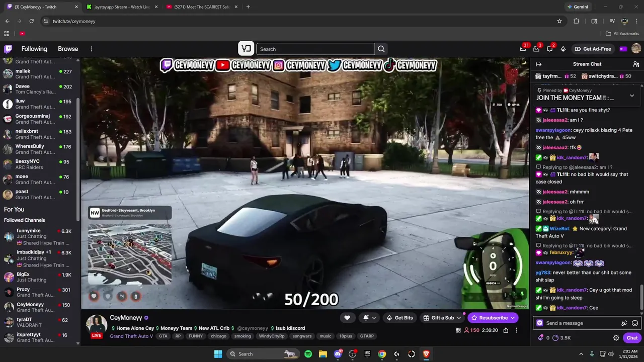Open the celebration icon in chat input
The image size is (644, 362).
click(624, 323)
